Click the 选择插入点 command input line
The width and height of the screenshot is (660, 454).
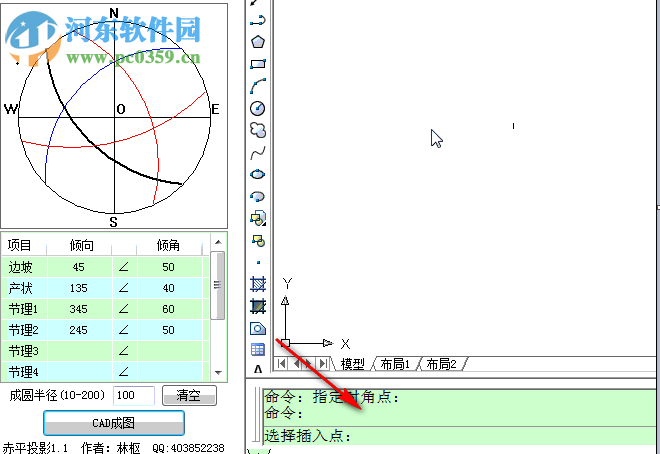click(459, 436)
